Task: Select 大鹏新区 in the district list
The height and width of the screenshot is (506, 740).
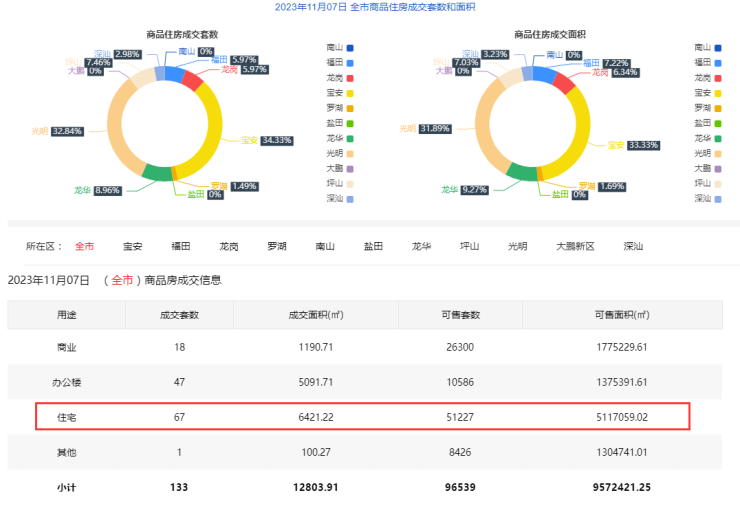Action: pyautogui.click(x=576, y=245)
